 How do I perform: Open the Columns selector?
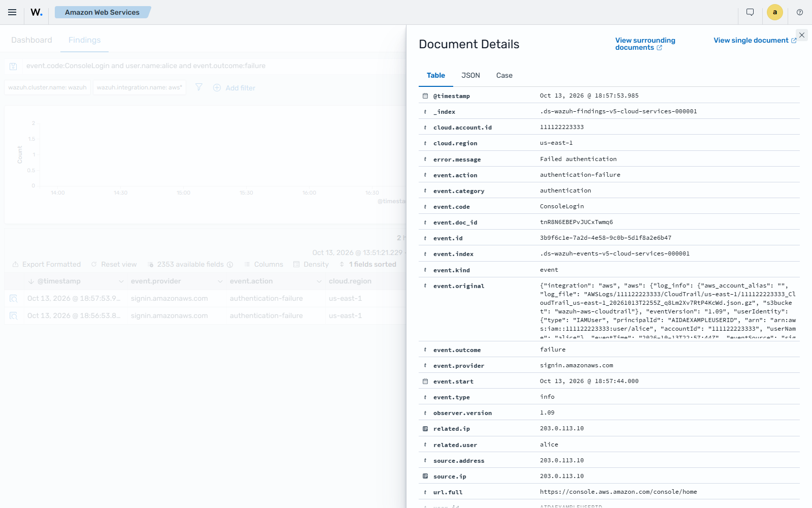click(263, 264)
